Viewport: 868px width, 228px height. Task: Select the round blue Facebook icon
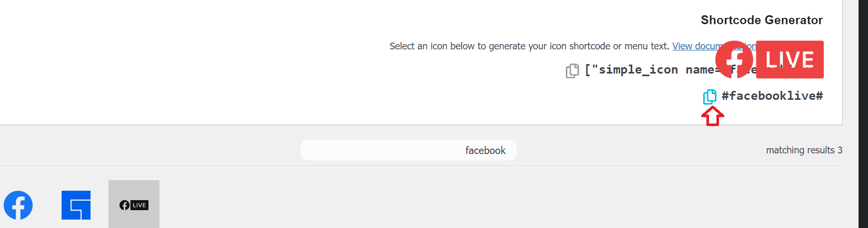point(18,205)
